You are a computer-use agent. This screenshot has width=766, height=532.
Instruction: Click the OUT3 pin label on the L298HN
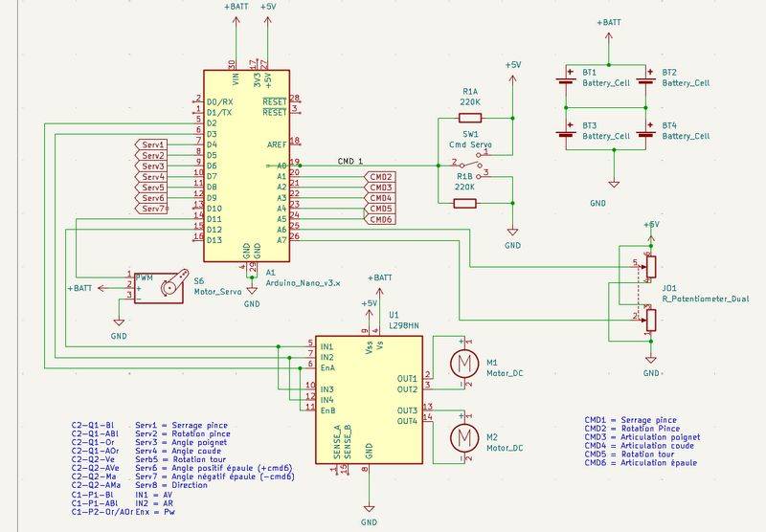[407, 410]
